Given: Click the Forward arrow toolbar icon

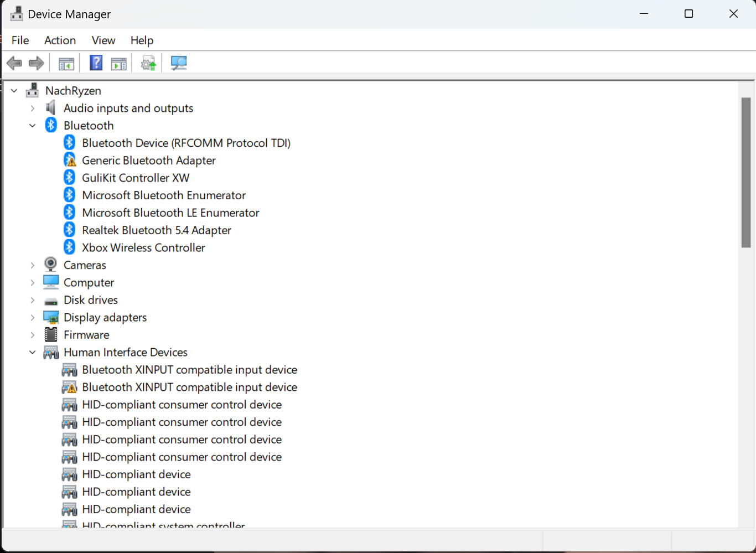Looking at the screenshot, I should coord(37,63).
